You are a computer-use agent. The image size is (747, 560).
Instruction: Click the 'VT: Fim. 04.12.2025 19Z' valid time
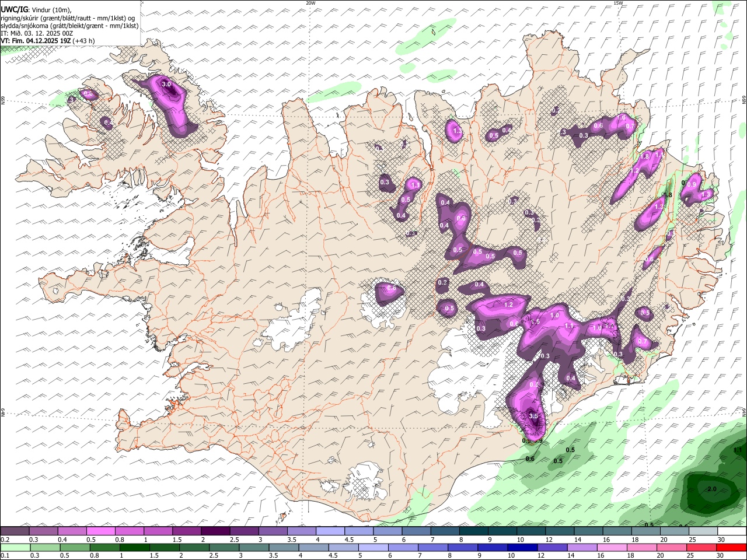[x=36, y=41]
